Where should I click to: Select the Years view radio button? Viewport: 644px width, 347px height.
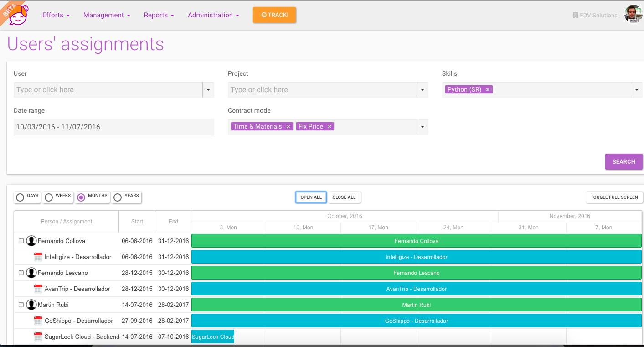(x=118, y=197)
